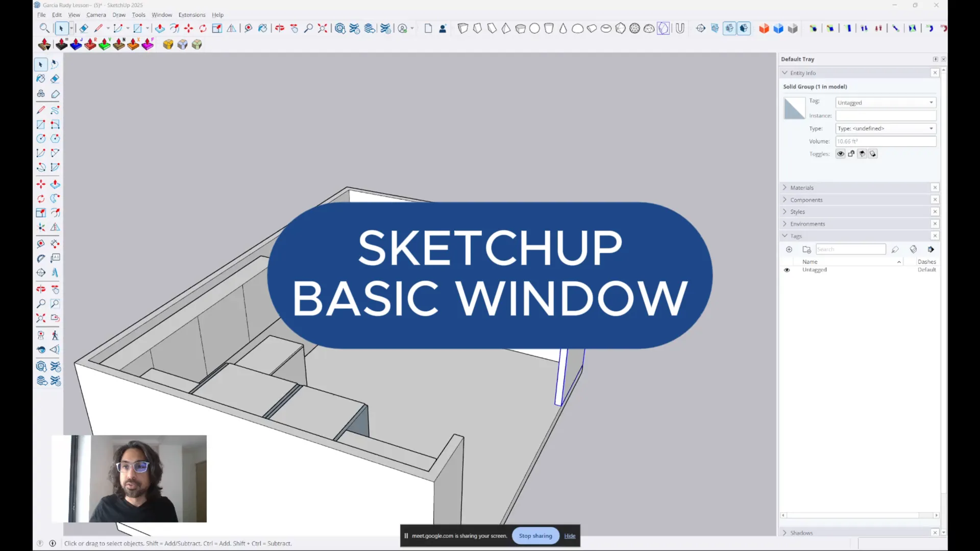Click the Zoom Extents tool
The image size is (980, 551).
click(41, 318)
